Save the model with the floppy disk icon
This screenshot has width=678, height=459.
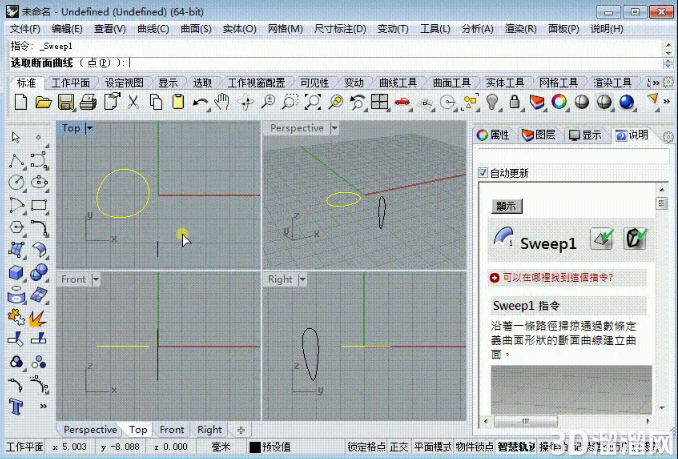66,102
